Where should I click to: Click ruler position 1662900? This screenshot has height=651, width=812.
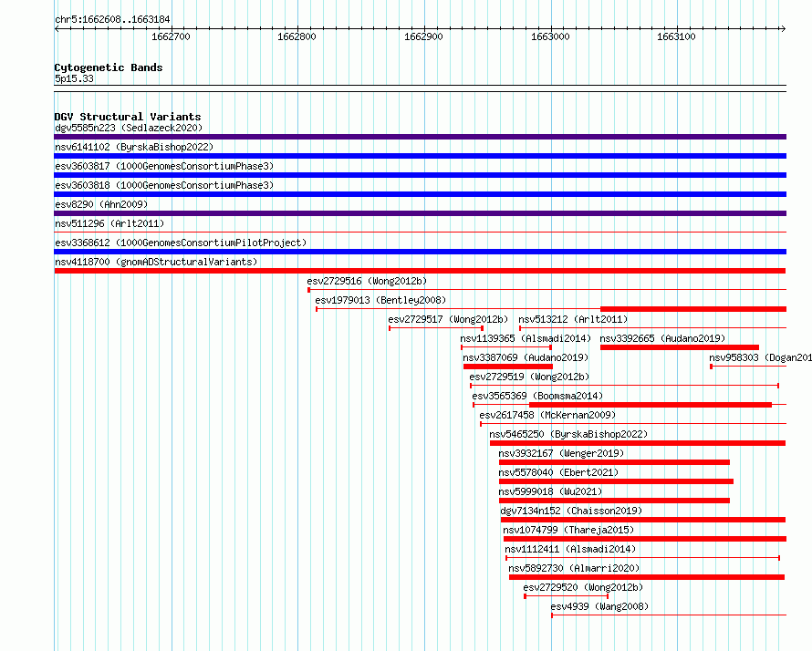(x=423, y=36)
